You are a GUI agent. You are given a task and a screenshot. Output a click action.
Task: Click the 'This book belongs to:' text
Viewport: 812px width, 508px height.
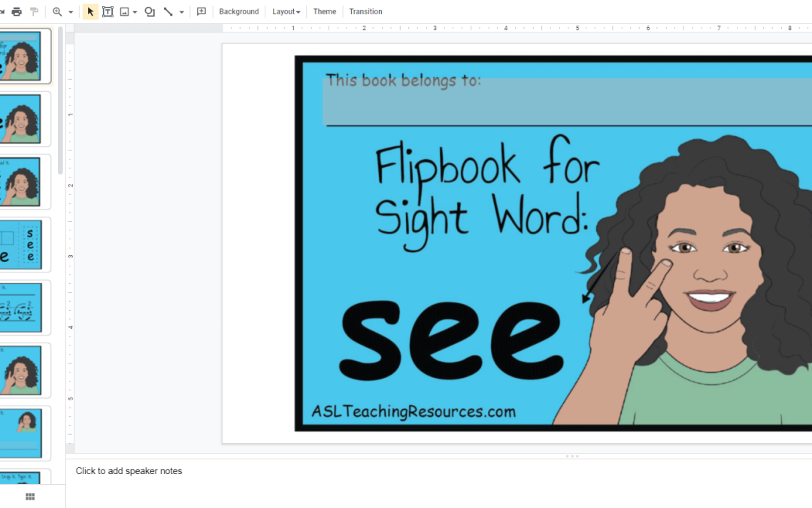403,81
